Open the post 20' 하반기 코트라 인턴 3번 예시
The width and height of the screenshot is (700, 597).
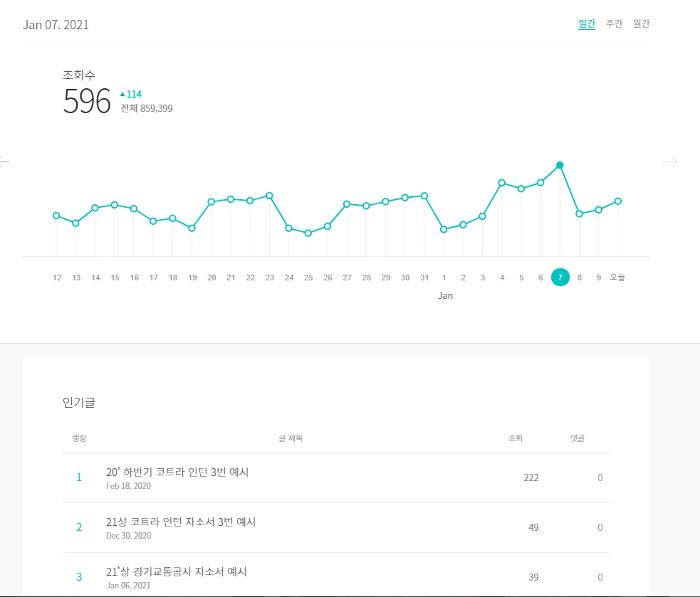pos(178,471)
